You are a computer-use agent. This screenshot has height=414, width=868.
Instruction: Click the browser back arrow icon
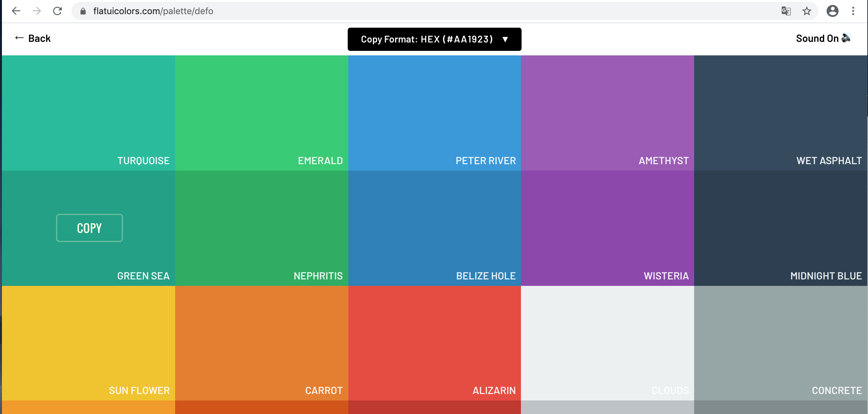16,11
